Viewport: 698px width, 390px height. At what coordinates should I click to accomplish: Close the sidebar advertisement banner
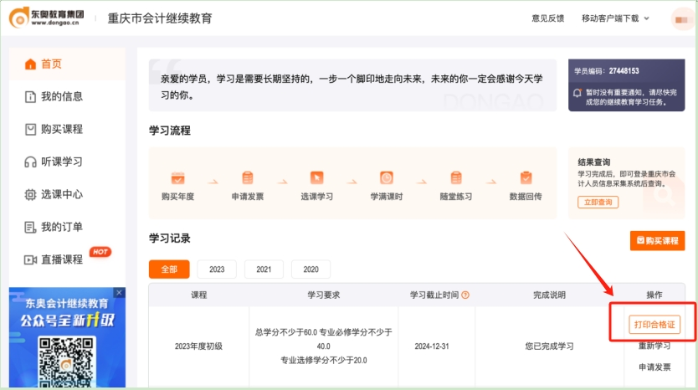click(119, 292)
